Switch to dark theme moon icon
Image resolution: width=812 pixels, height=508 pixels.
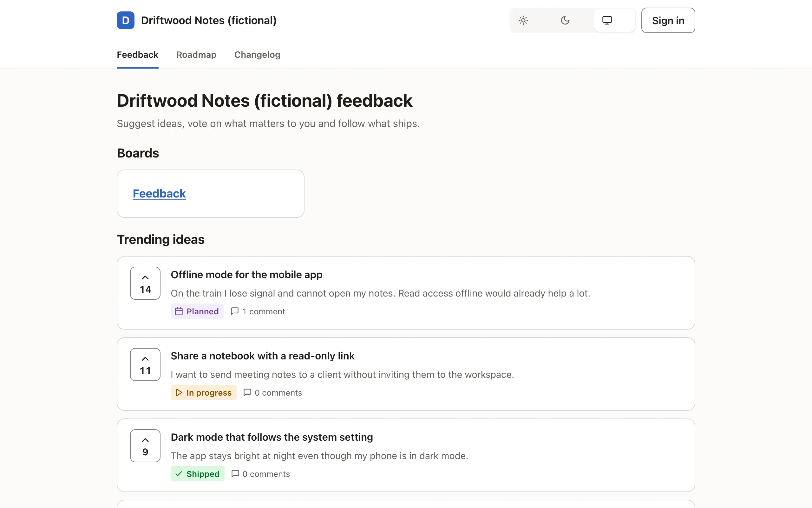565,21
